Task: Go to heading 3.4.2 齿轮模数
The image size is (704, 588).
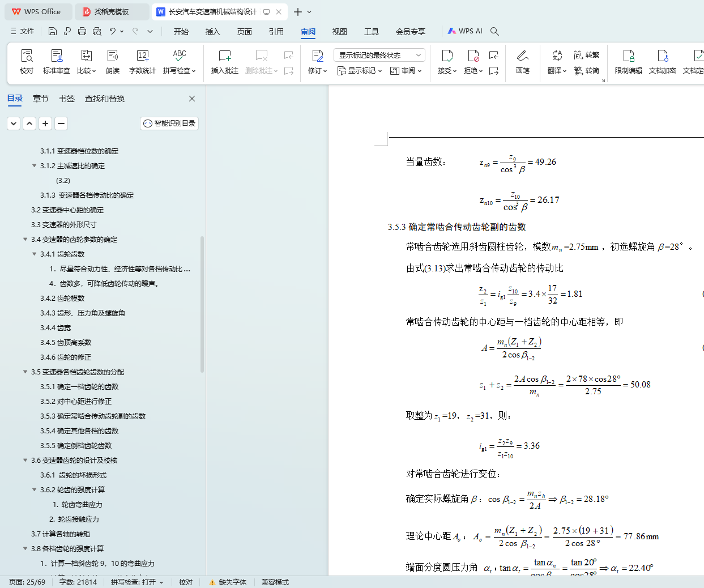Action: (62, 299)
